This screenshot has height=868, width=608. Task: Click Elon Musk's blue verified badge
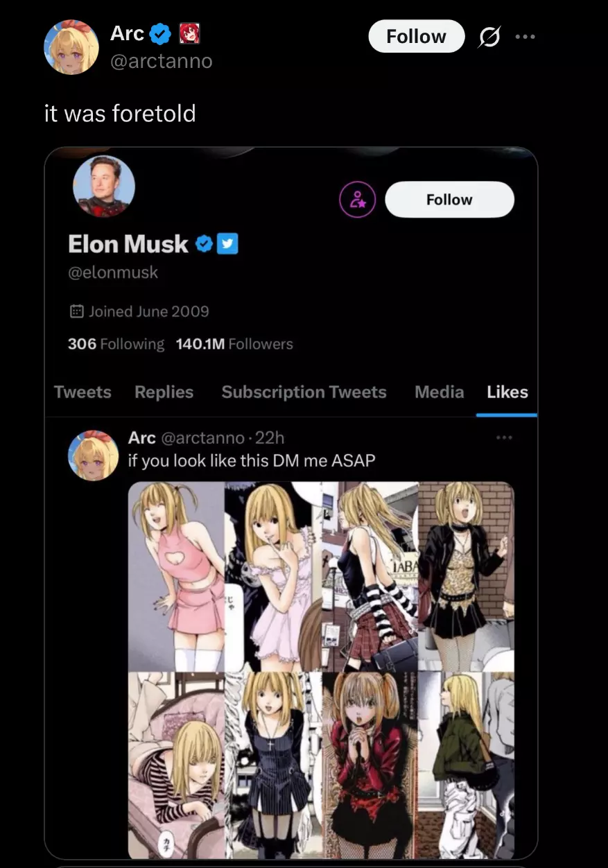point(204,244)
